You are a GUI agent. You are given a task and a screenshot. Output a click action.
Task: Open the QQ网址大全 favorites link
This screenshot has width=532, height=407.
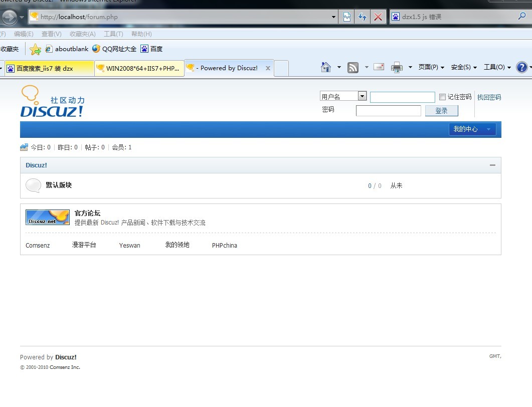tap(114, 49)
